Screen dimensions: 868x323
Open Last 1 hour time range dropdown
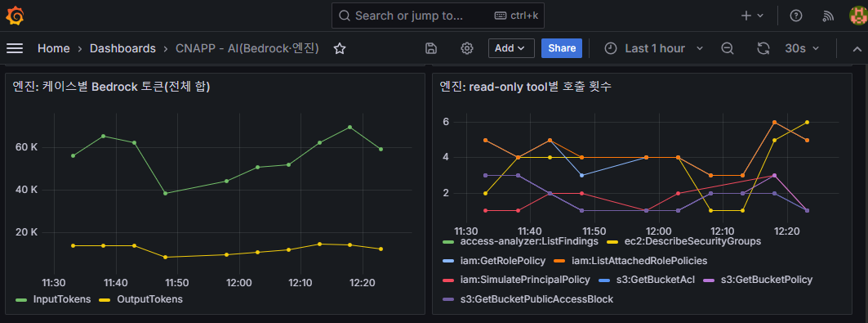tap(654, 48)
